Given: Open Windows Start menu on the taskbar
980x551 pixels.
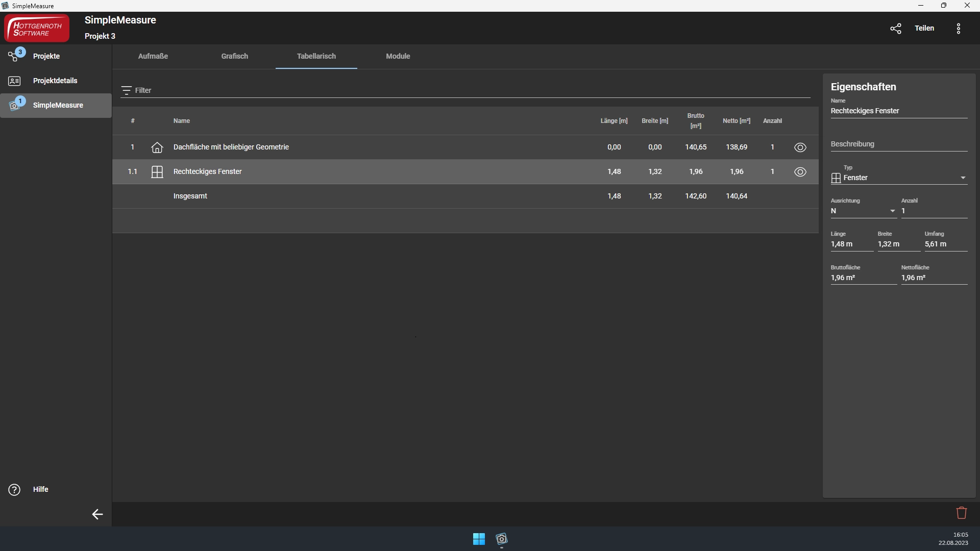Looking at the screenshot, I should click(479, 539).
